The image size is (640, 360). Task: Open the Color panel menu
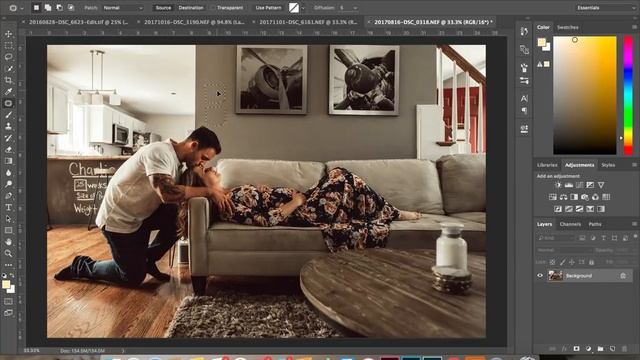point(634,27)
